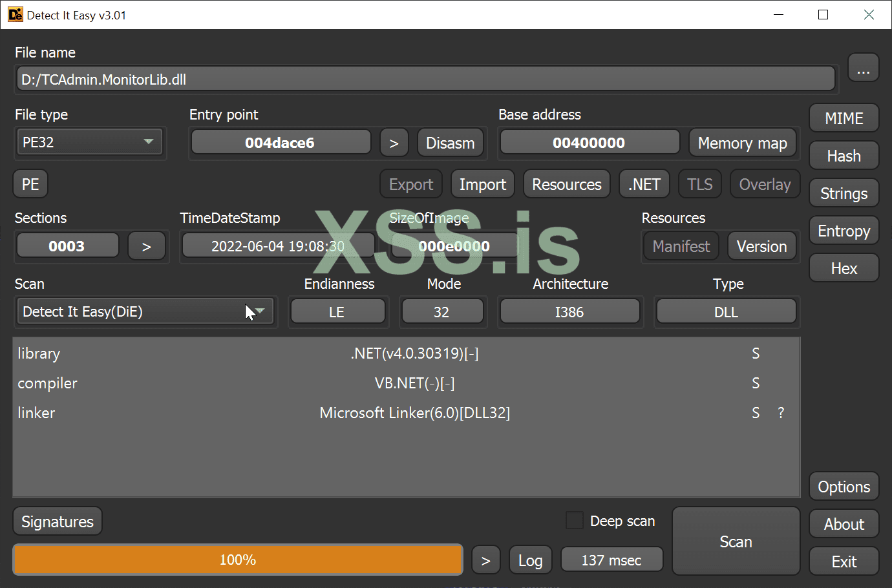
Task: Click the arrow button next to Sections
Action: pos(147,246)
